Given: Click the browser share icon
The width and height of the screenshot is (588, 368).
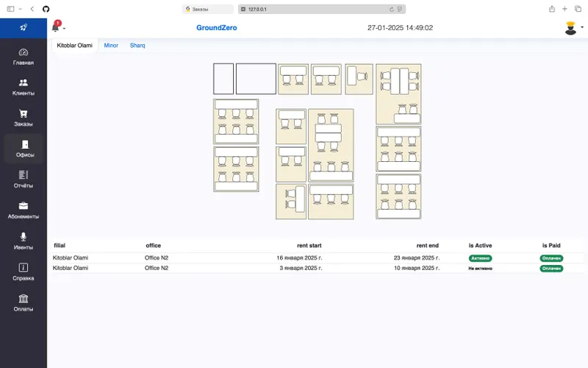Looking at the screenshot, I should 552,9.
